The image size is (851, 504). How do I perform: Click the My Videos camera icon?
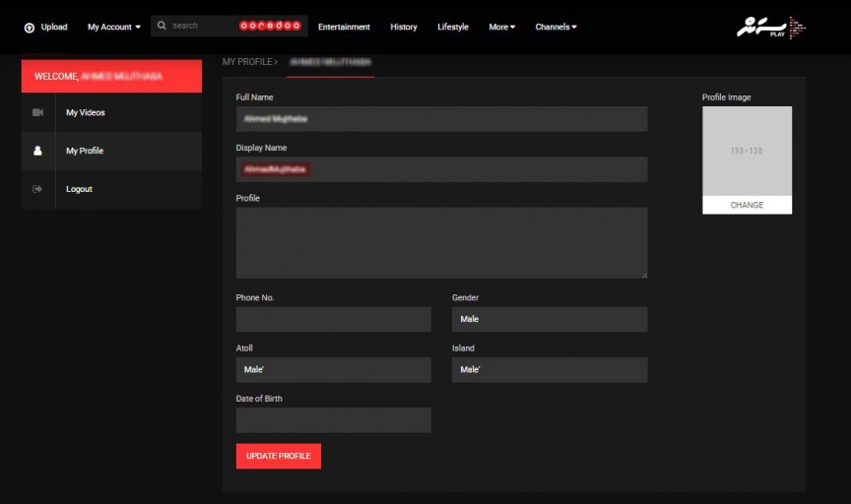37,113
